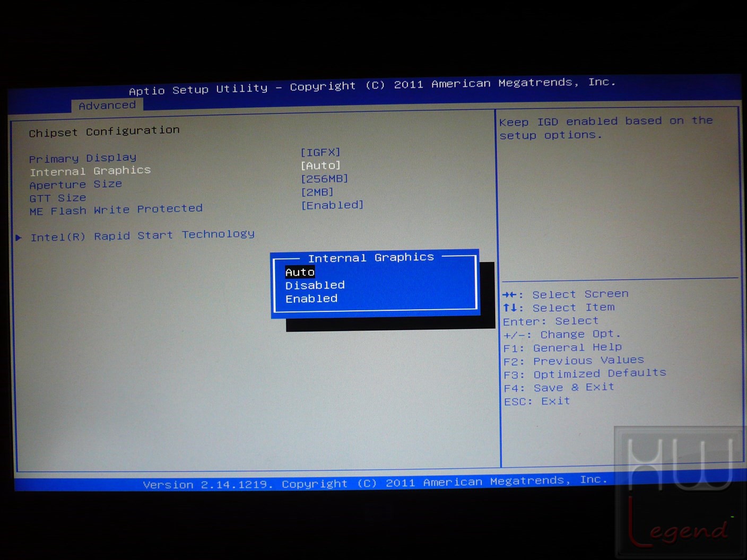Click the 'F3: Optimized Defaults' hint
Viewport: 747px width, 560px height.
[585, 374]
